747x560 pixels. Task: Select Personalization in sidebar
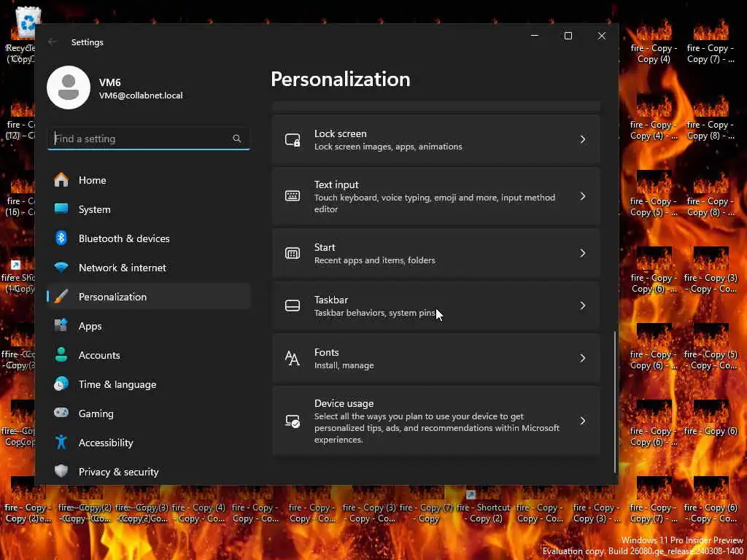coord(149,297)
